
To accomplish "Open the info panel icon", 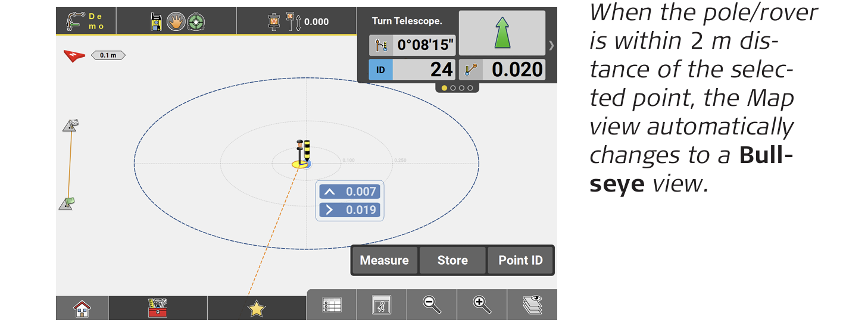I will click(x=382, y=305).
